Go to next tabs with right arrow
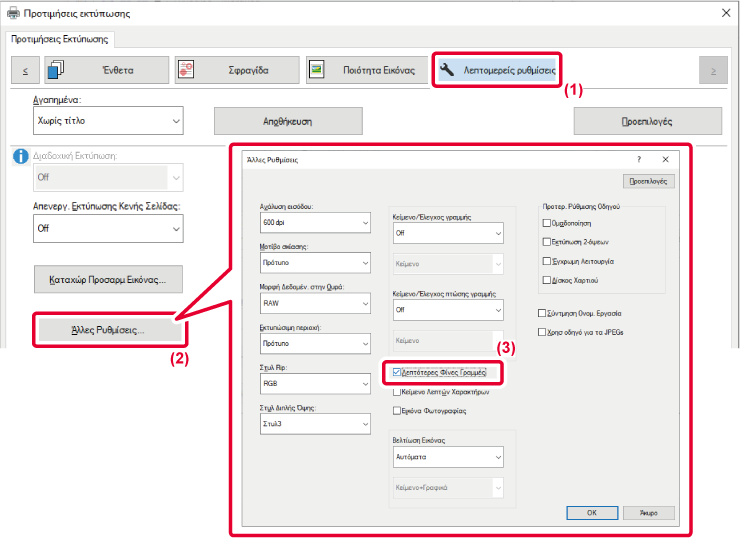This screenshot has width=740, height=541. (713, 70)
